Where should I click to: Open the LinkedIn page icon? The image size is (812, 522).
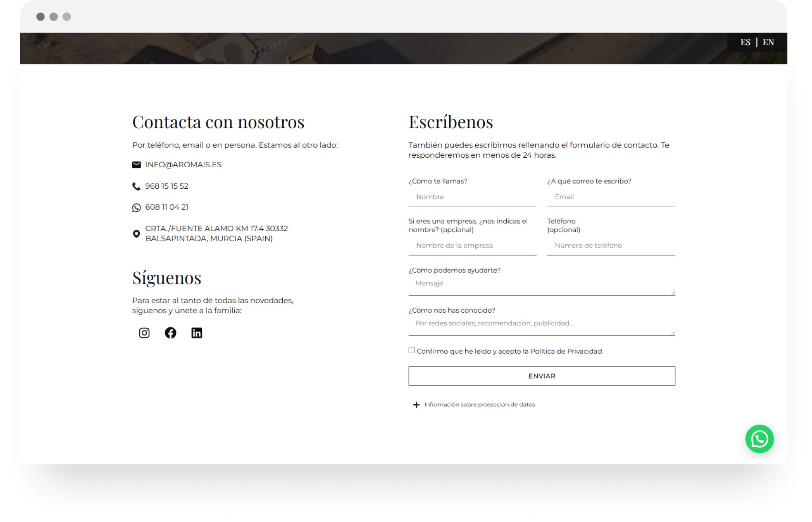coord(197,333)
